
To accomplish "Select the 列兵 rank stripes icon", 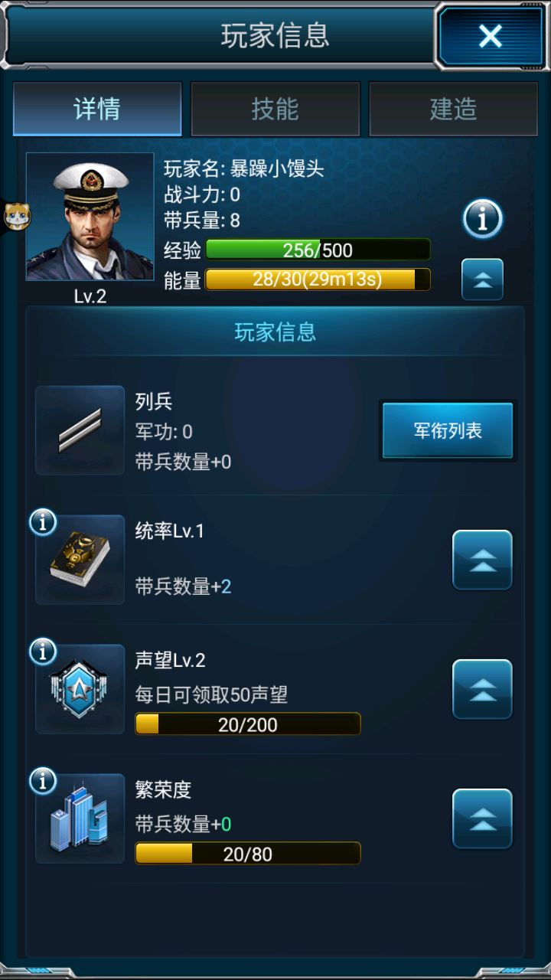I will [x=80, y=430].
